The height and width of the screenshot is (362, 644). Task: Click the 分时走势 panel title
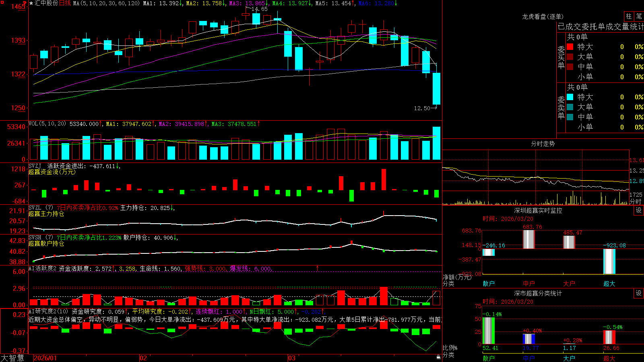543,144
